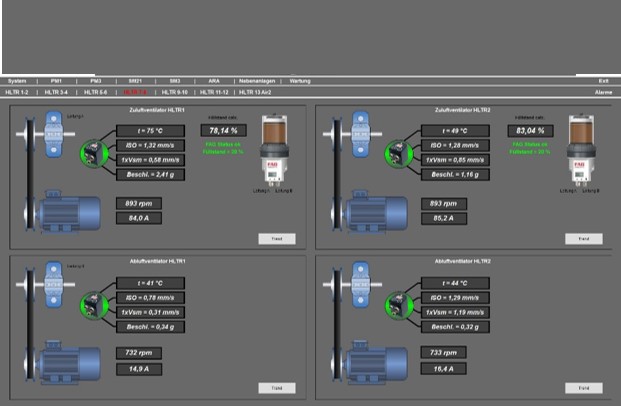Open the Alarme view
The height and width of the screenshot is (406, 621).
pyautogui.click(x=603, y=91)
